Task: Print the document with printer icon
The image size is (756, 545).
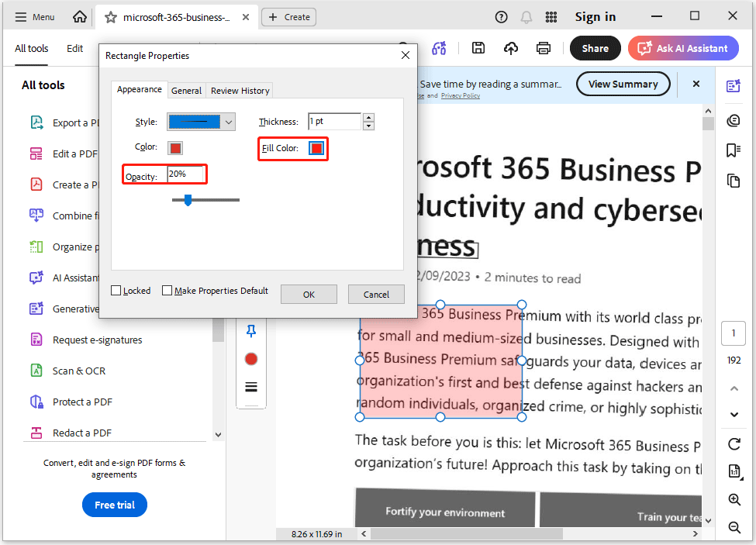Action: coord(544,48)
